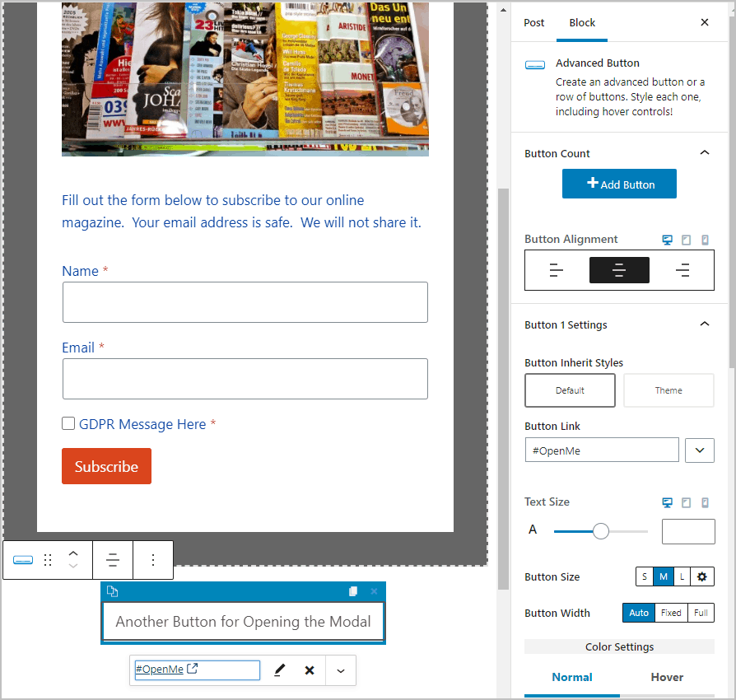The image size is (736, 700).
Task: Check the GDPR Message Here checkbox
Action: pos(68,422)
